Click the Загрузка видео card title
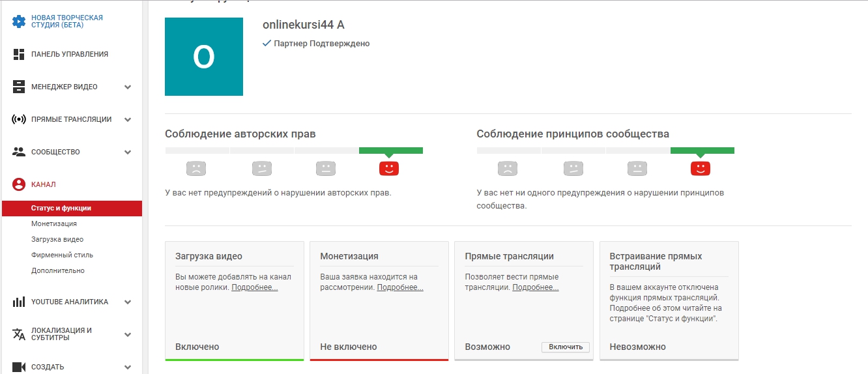The image size is (868, 374). click(209, 256)
